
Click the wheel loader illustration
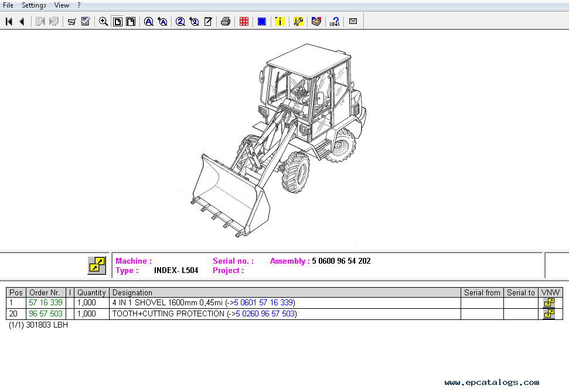279,140
